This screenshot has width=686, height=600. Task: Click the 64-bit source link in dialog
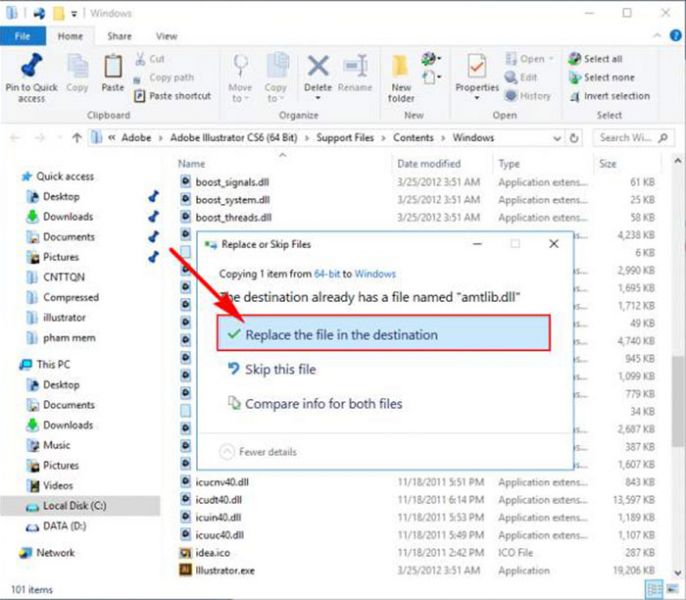(326, 274)
